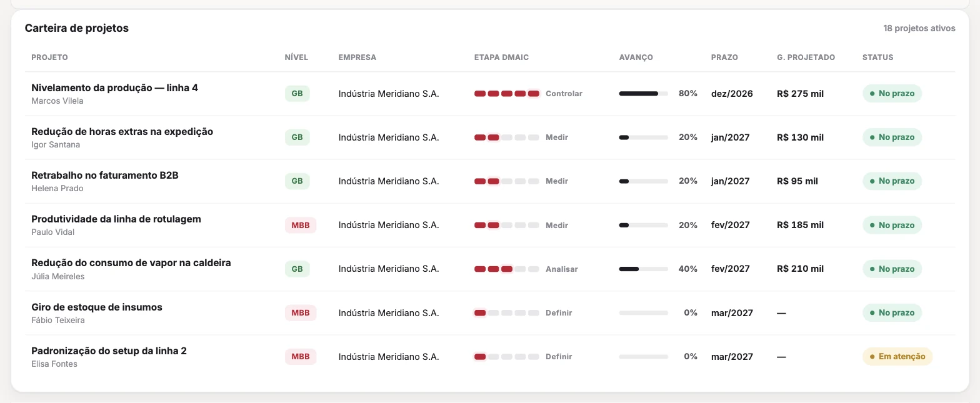The image size is (980, 403).
Task: Open Redução do consumo de vapor na caldeira
Action: coord(131,263)
